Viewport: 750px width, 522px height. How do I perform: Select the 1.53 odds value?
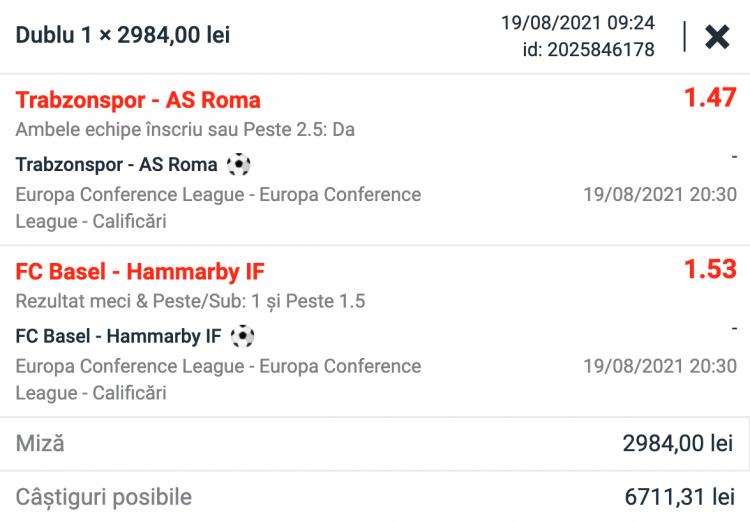pyautogui.click(x=710, y=270)
